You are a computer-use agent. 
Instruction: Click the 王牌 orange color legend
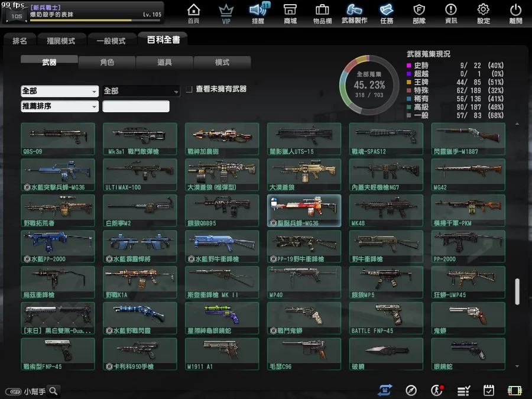pyautogui.click(x=409, y=82)
